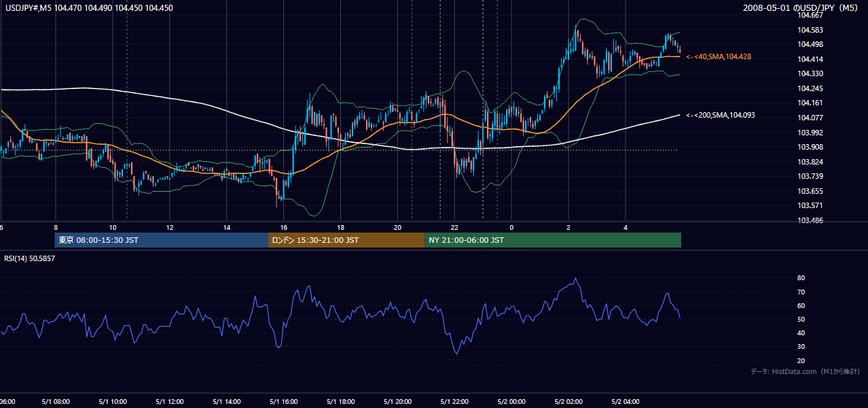This screenshot has height=408, width=868.
Task: Click hour tick 20 under the price chart
Action: pyautogui.click(x=398, y=227)
